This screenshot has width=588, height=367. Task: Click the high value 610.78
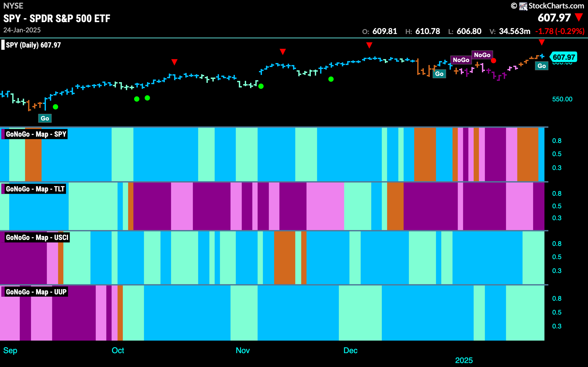pyautogui.click(x=427, y=31)
